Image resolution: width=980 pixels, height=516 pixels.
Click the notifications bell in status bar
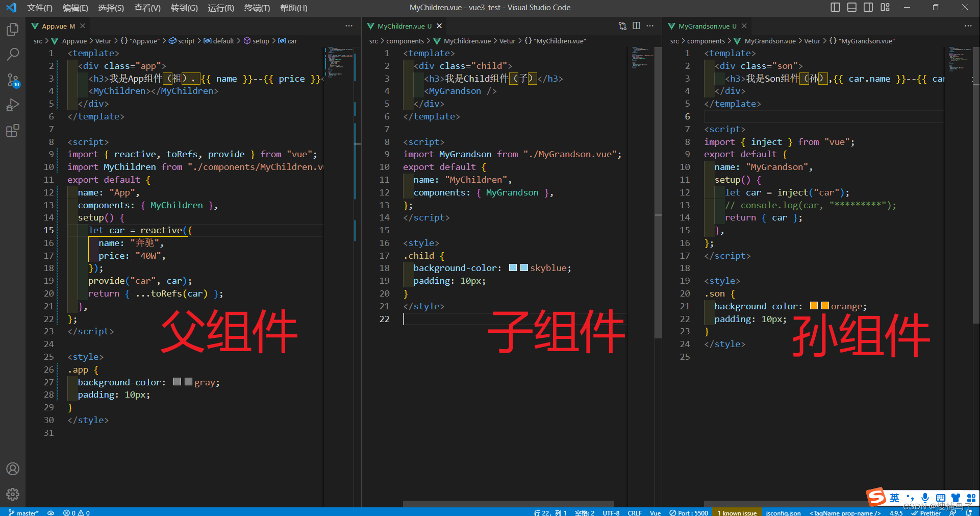pos(969,512)
